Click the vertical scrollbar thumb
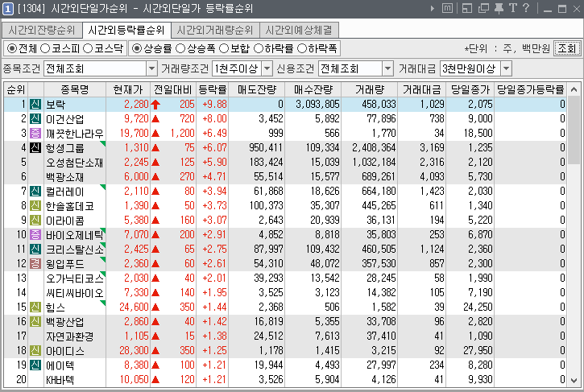 click(574, 130)
